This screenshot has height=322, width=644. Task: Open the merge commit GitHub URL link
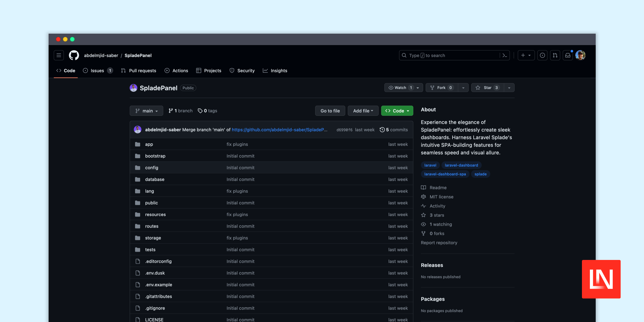click(x=280, y=130)
